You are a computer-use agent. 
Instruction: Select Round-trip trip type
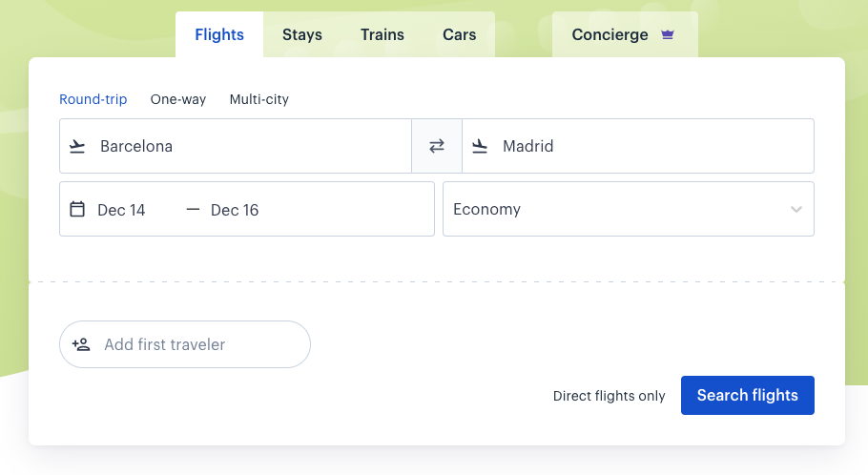(93, 99)
